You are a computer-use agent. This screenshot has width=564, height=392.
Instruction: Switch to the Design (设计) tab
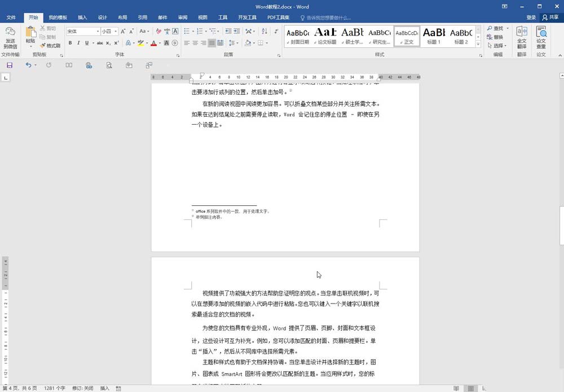[103, 17]
